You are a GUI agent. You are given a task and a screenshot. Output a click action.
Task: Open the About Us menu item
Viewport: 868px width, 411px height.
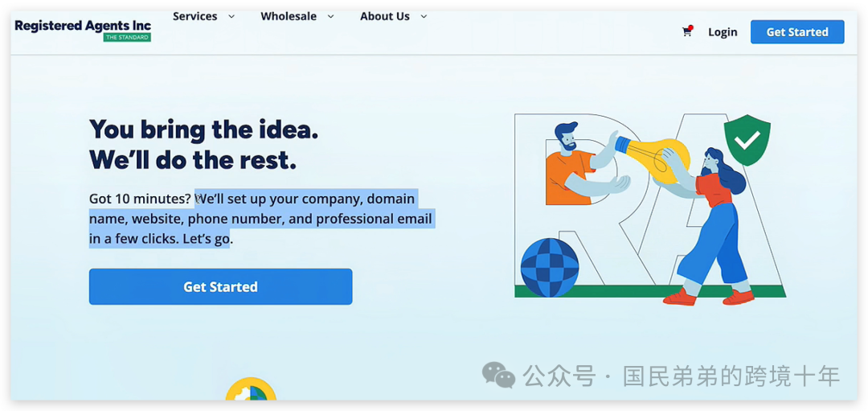(385, 17)
